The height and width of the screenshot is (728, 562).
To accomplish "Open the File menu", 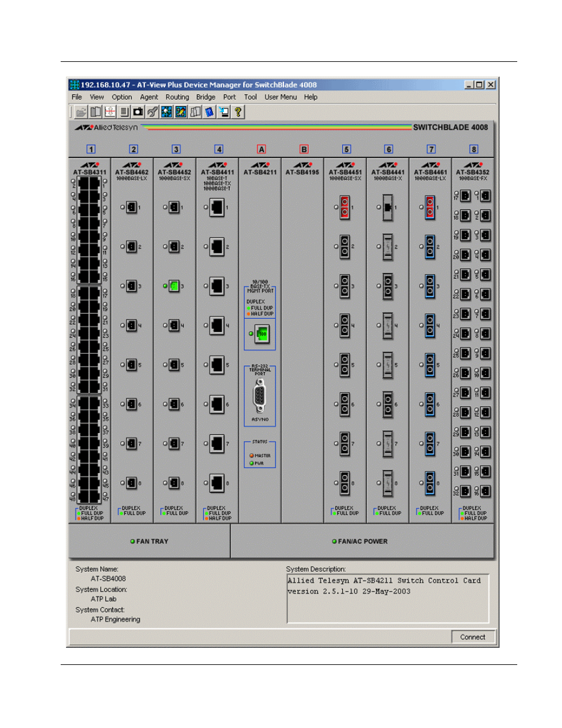I will pyautogui.click(x=77, y=97).
